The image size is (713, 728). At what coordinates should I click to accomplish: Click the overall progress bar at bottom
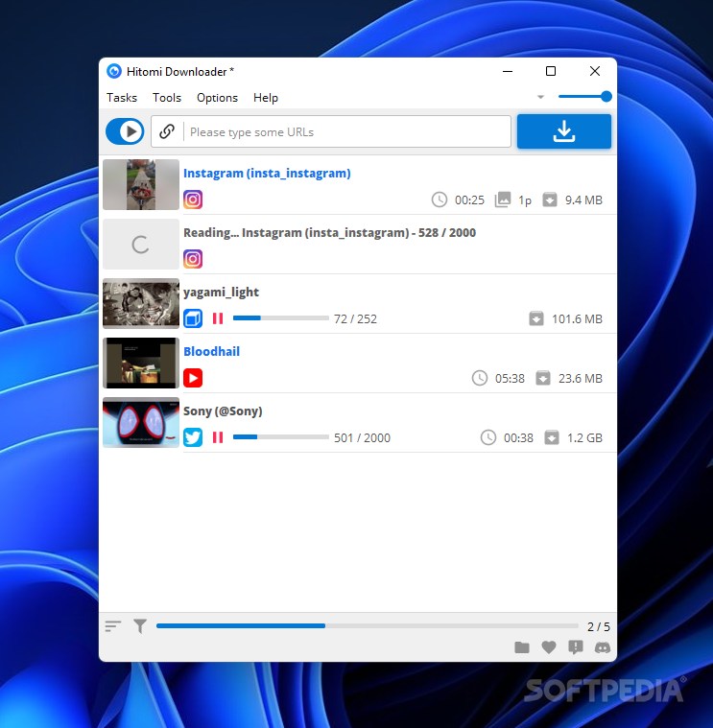coord(367,626)
